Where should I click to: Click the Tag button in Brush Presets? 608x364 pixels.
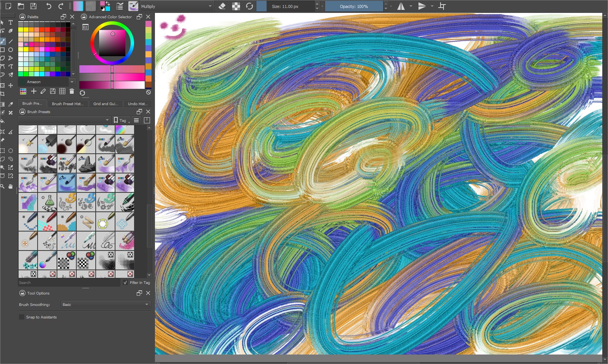coord(120,120)
